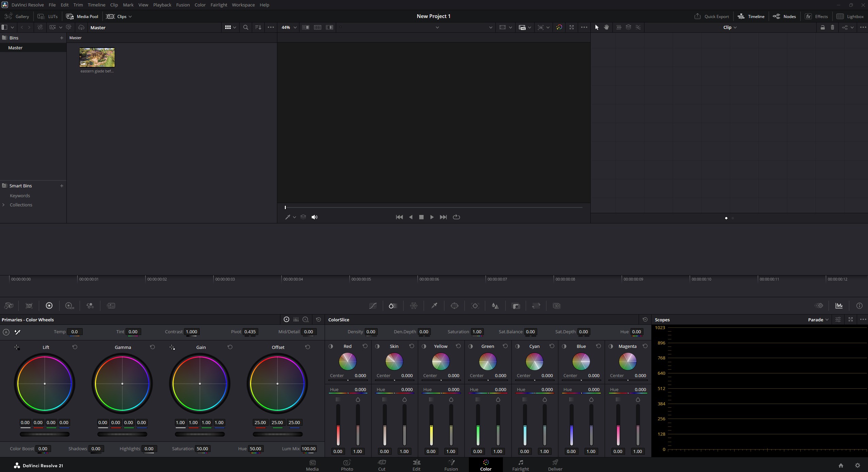Switch to the Fairlight page tab

click(x=521, y=465)
